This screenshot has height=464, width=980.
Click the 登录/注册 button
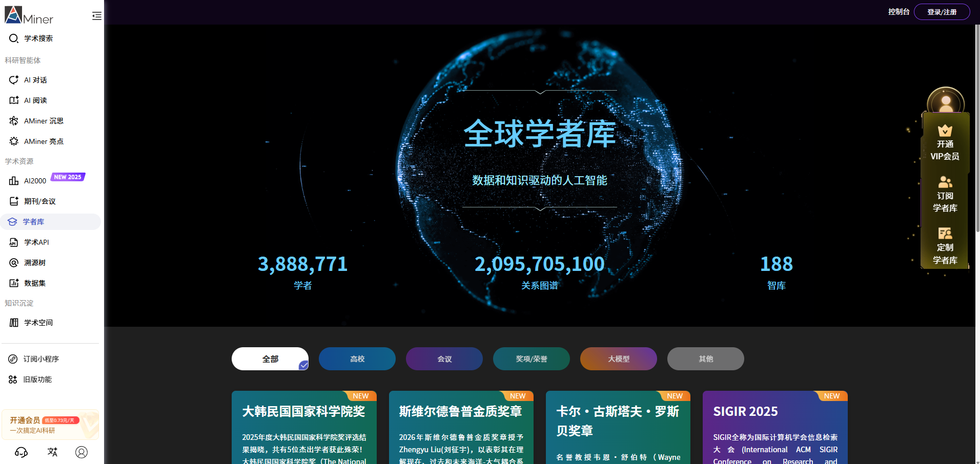(942, 12)
